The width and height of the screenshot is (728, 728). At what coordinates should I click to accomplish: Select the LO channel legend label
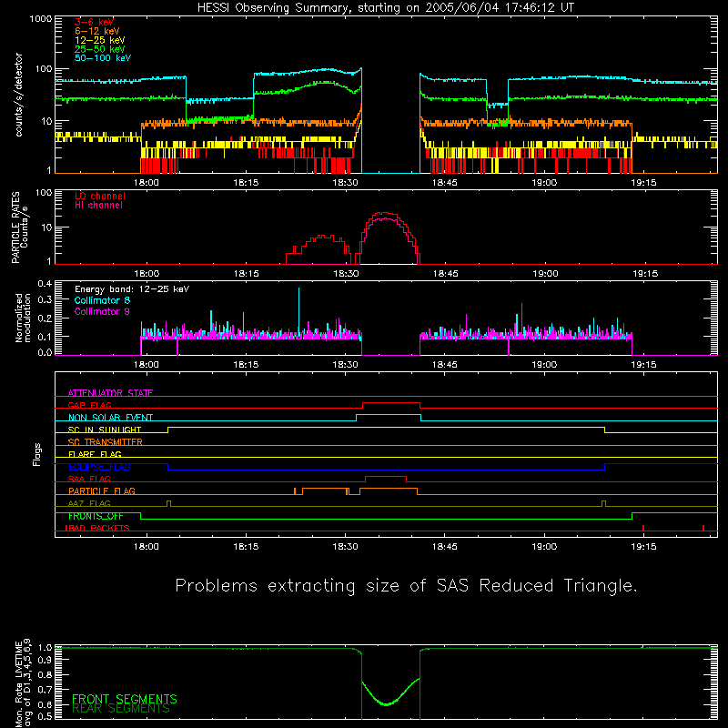click(x=100, y=196)
